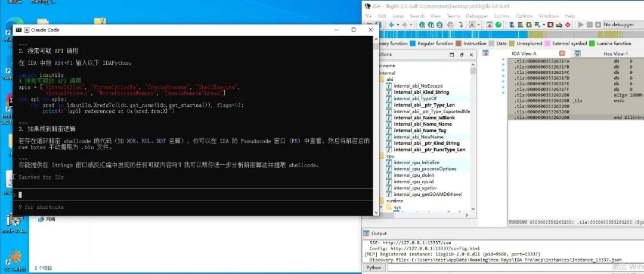Screen dimensions: 644x274
Task: Open the Edit menu in IDA
Action: point(382,16)
